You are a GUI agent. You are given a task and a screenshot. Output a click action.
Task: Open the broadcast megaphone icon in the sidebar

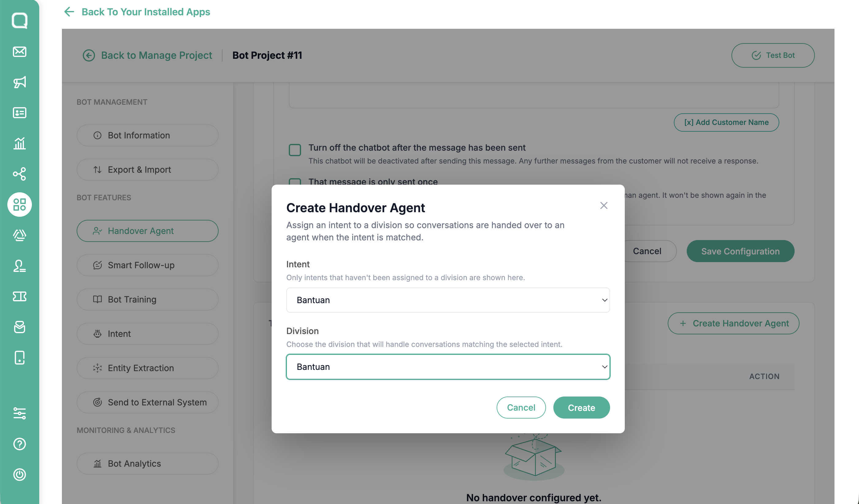[19, 82]
